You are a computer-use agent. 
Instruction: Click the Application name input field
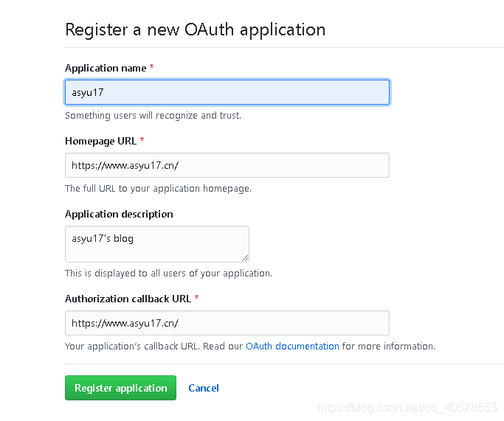[x=227, y=92]
